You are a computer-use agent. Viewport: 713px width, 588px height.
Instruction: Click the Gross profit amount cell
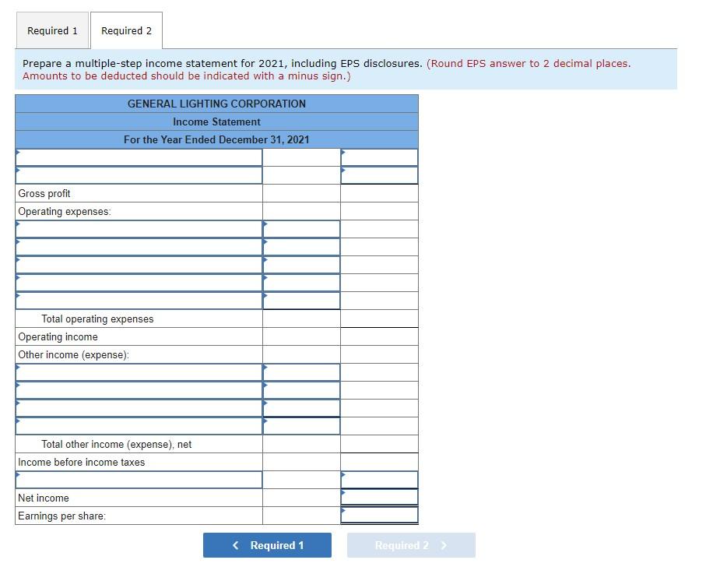(379, 193)
